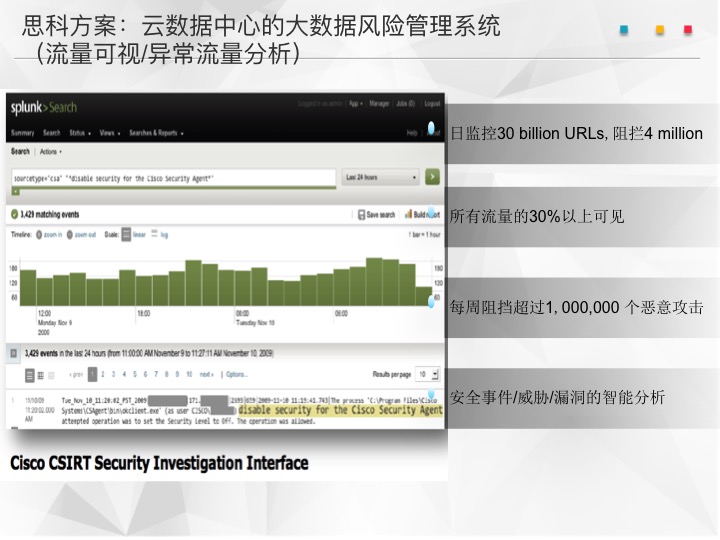Click Logout link
The image size is (720, 540).
coord(432,104)
